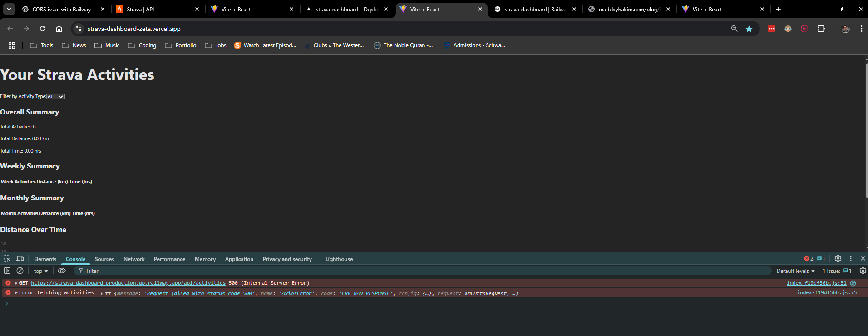
Task: Open index-f19df56b.js:51 source link
Action: (x=816, y=283)
